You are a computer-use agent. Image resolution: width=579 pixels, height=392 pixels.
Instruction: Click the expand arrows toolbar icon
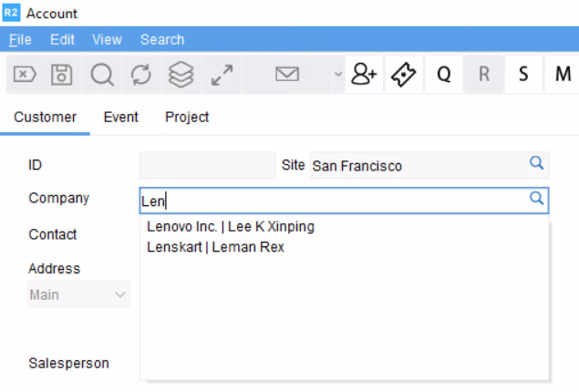tap(221, 75)
